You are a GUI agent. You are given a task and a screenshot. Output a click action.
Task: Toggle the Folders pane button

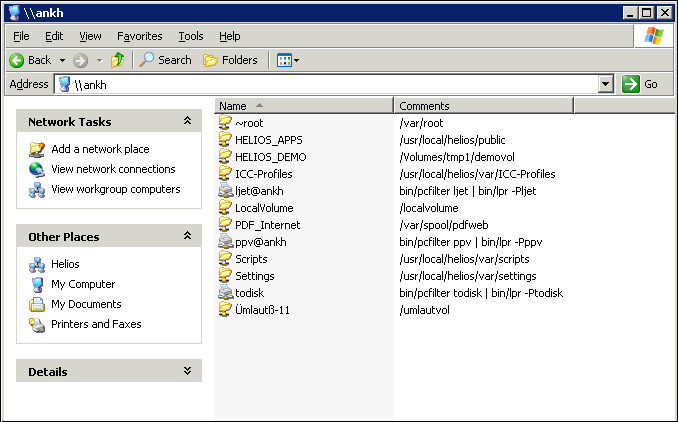click(x=230, y=60)
